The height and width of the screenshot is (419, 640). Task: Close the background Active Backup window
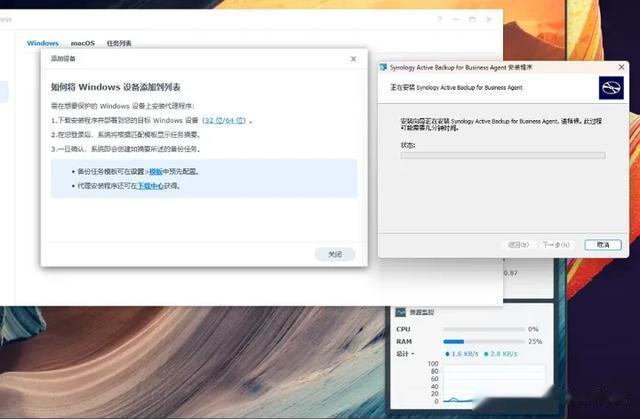coord(489,19)
